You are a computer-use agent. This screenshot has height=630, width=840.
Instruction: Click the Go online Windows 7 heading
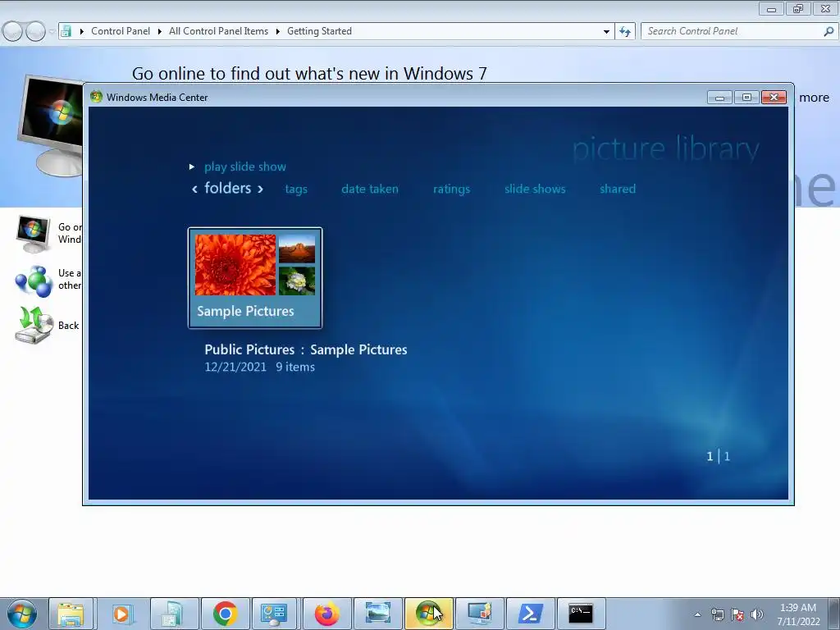(309, 73)
